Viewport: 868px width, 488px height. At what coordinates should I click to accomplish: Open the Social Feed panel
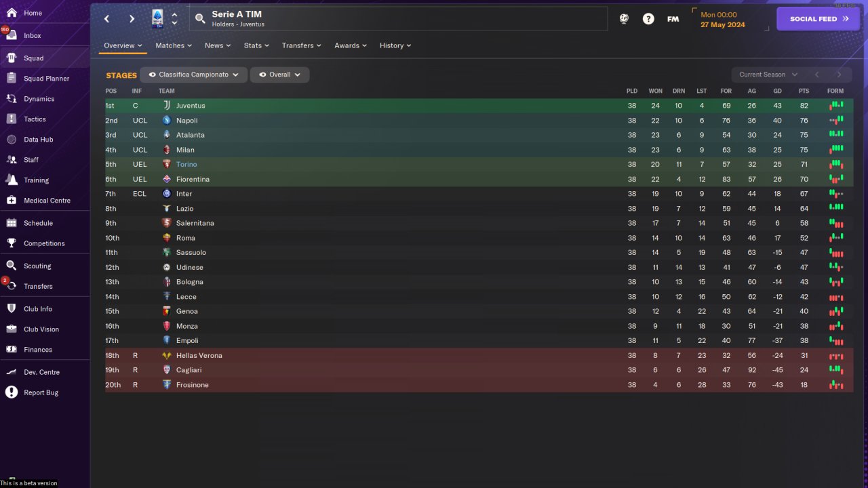point(819,19)
